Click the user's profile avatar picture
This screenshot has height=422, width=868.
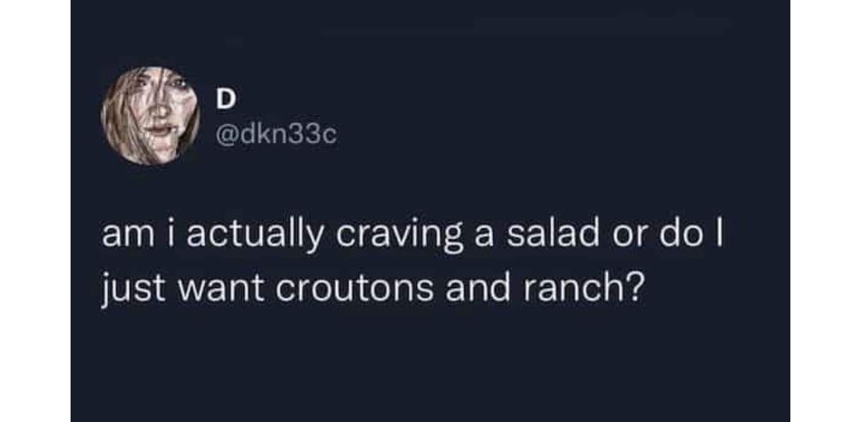[150, 115]
